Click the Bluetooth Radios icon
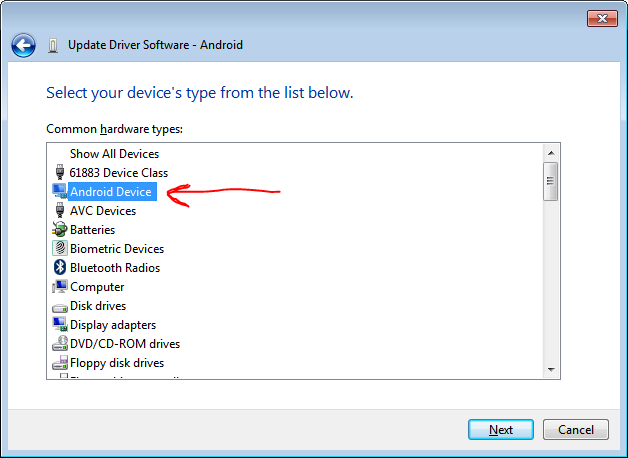628x458 pixels. [59, 268]
